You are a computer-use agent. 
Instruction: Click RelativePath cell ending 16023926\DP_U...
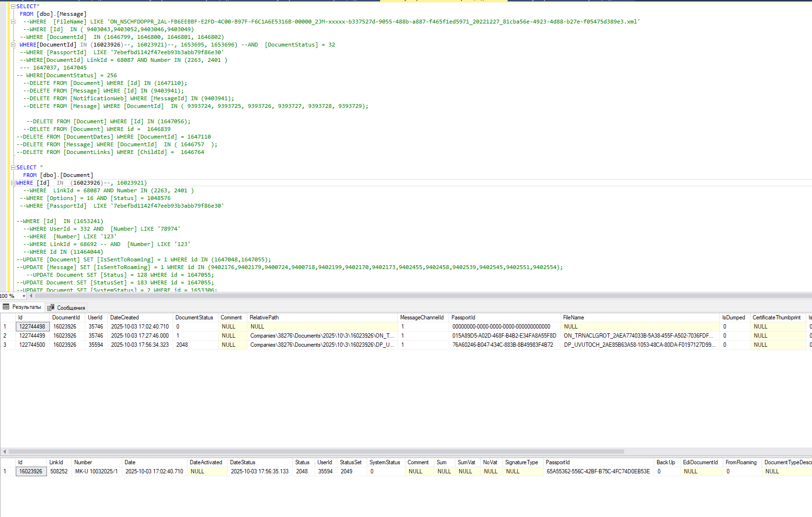[323, 345]
